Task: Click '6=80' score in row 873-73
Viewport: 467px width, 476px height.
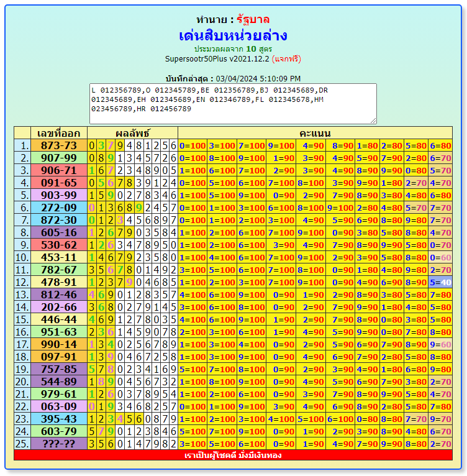Action: tap(440, 145)
